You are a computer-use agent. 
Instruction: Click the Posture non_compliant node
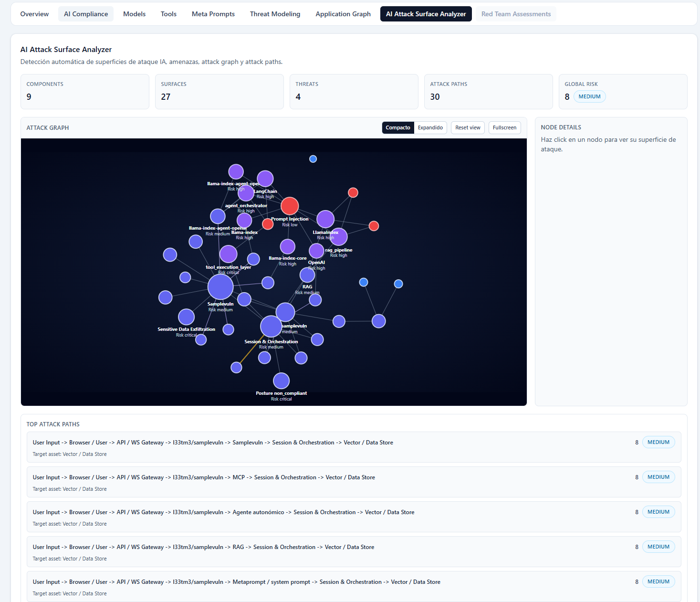click(x=281, y=380)
